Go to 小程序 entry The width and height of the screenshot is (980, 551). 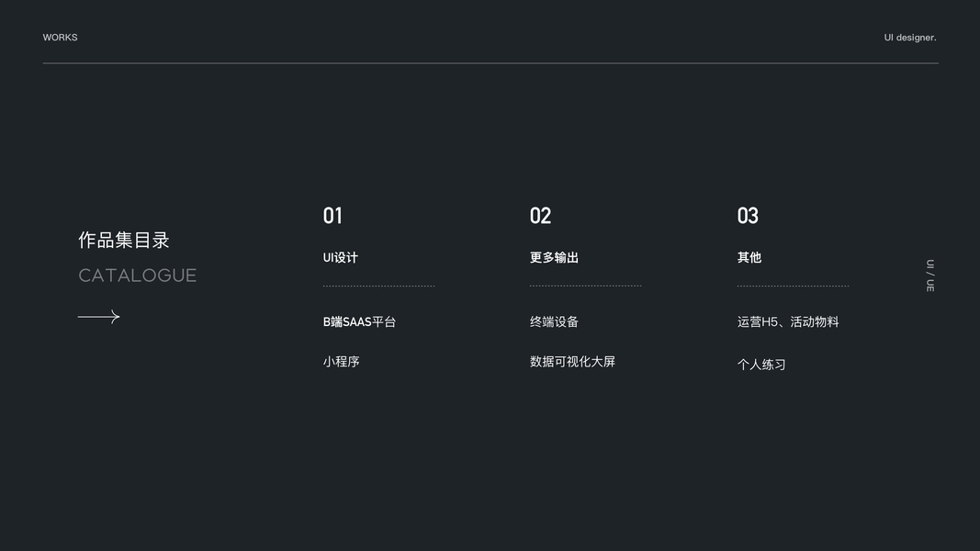341,362
